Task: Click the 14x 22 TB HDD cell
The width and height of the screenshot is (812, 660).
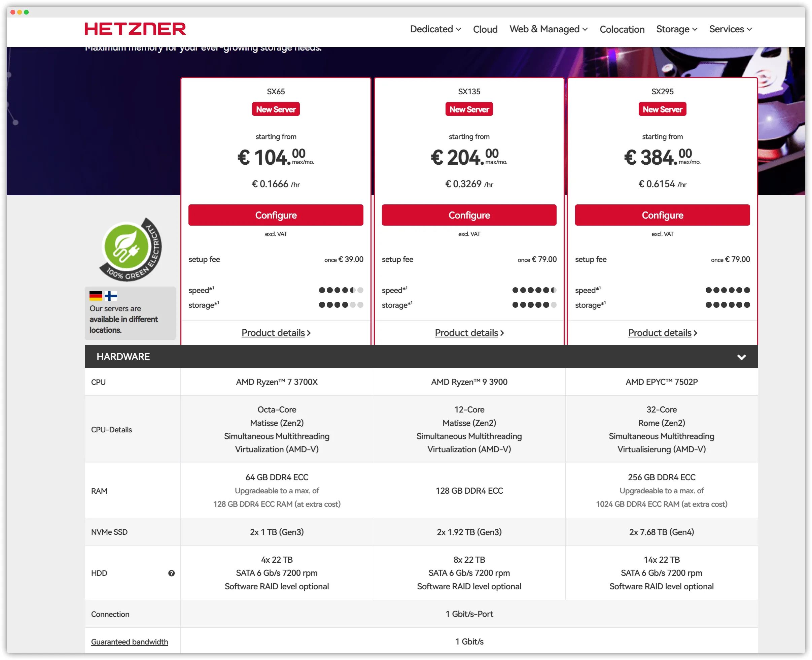Action: point(662,573)
